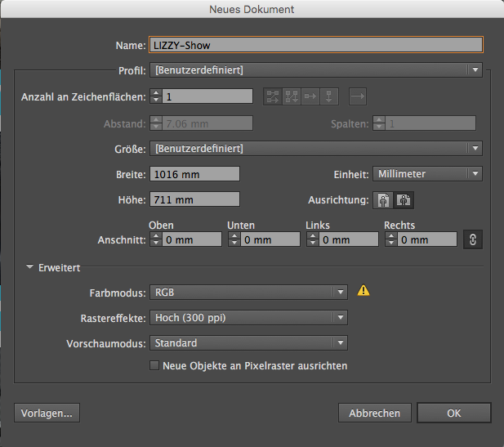Select the arrange by column icon
Screen dimensions: 504x447
coord(328,96)
